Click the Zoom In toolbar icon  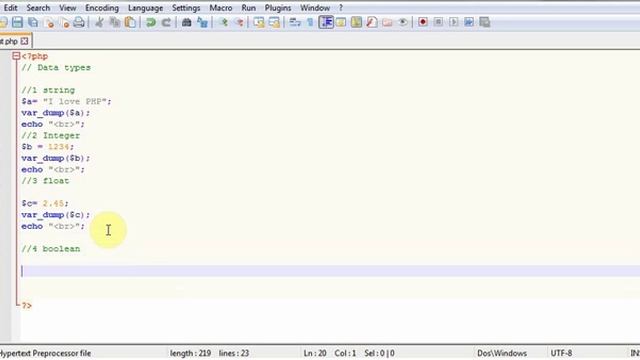coord(223,22)
